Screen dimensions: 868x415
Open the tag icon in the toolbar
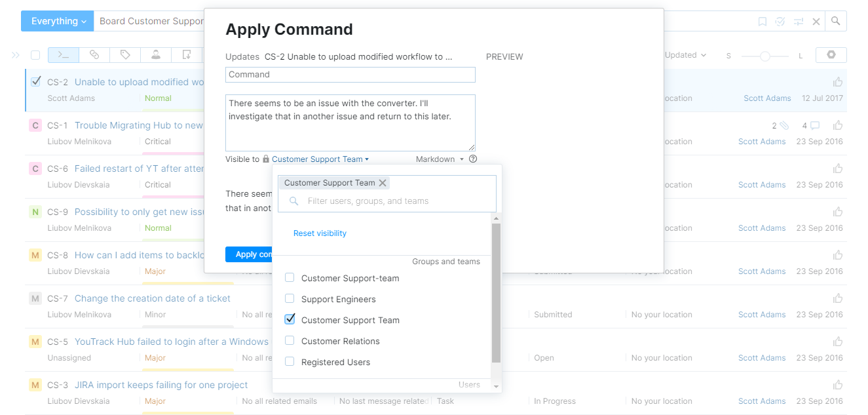(x=124, y=55)
